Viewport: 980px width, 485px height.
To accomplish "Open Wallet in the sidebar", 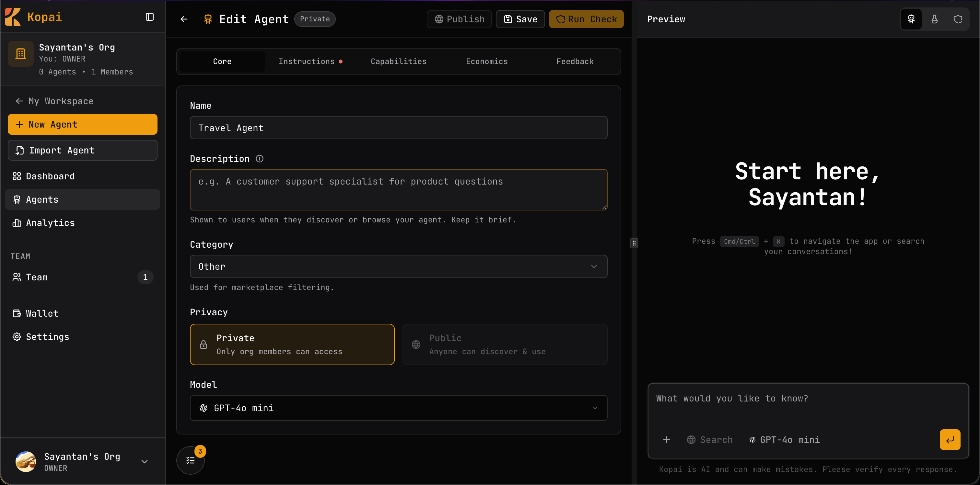I will [83, 314].
